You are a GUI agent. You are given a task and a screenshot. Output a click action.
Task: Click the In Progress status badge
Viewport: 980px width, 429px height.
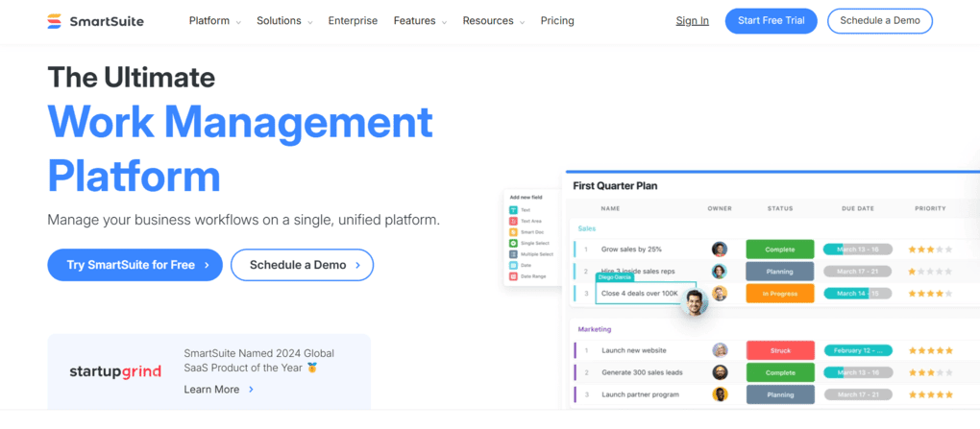pyautogui.click(x=780, y=294)
